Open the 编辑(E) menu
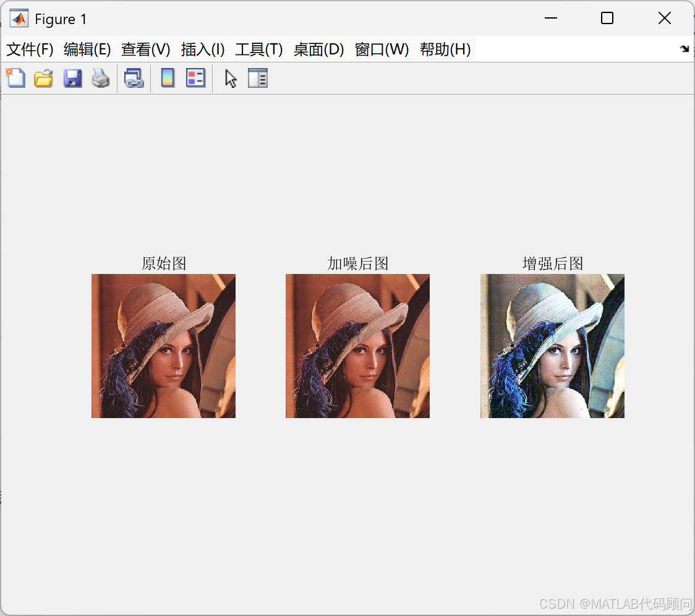Image resolution: width=695 pixels, height=616 pixels. tap(87, 49)
